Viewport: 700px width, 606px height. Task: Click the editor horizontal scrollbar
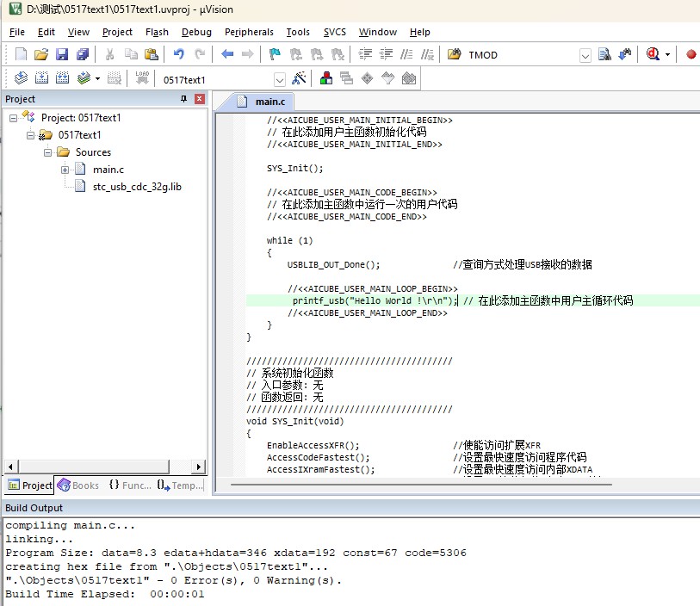click(421, 484)
